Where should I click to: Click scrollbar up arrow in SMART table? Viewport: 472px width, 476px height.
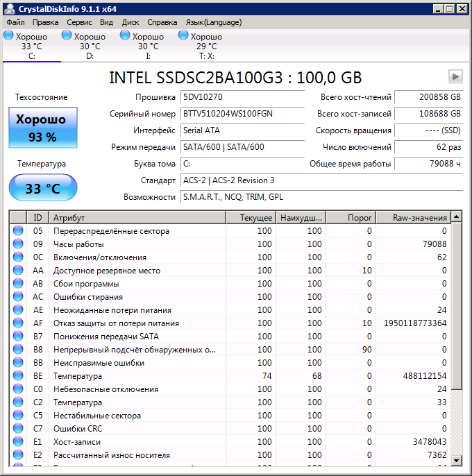pos(456,216)
